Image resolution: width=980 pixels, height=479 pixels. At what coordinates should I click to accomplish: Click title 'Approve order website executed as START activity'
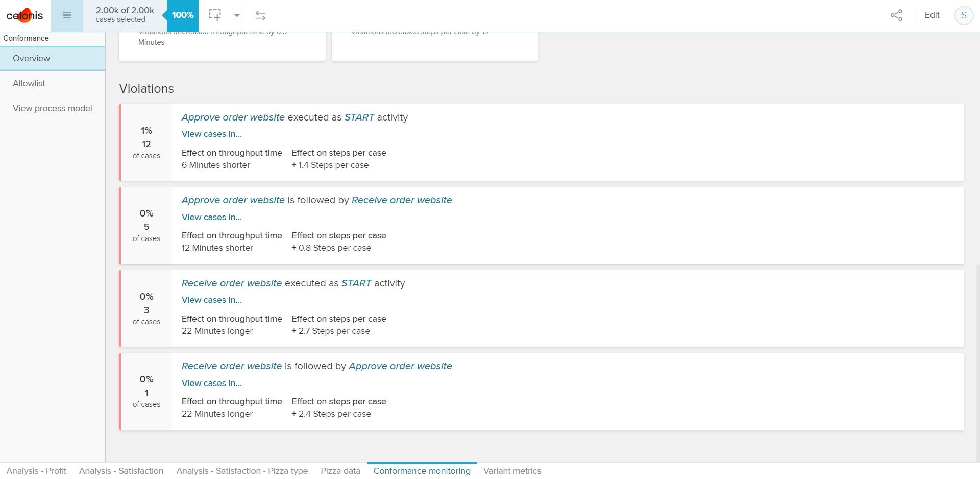pos(295,117)
